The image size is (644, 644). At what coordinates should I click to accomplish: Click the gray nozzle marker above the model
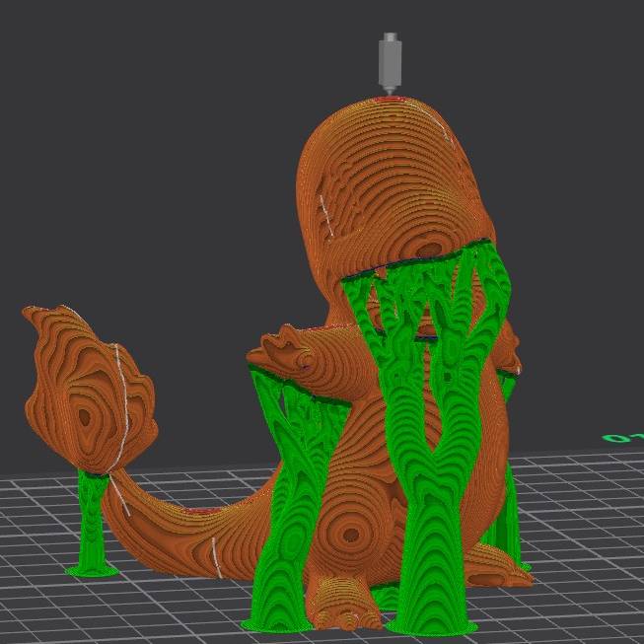[391, 59]
